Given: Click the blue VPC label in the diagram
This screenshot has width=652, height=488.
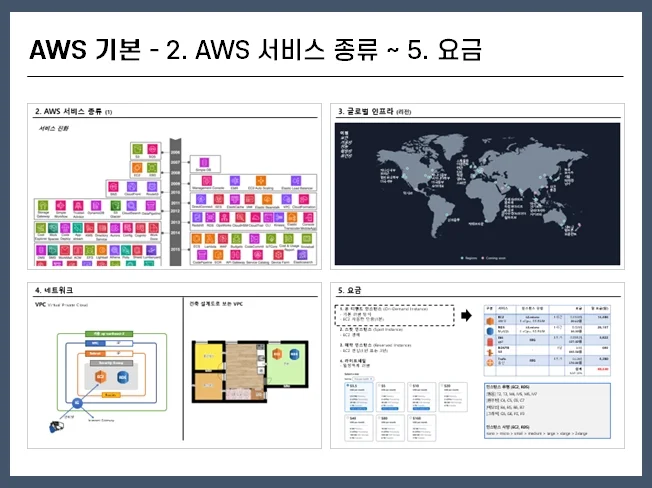Looking at the screenshot, I should 95,343.
